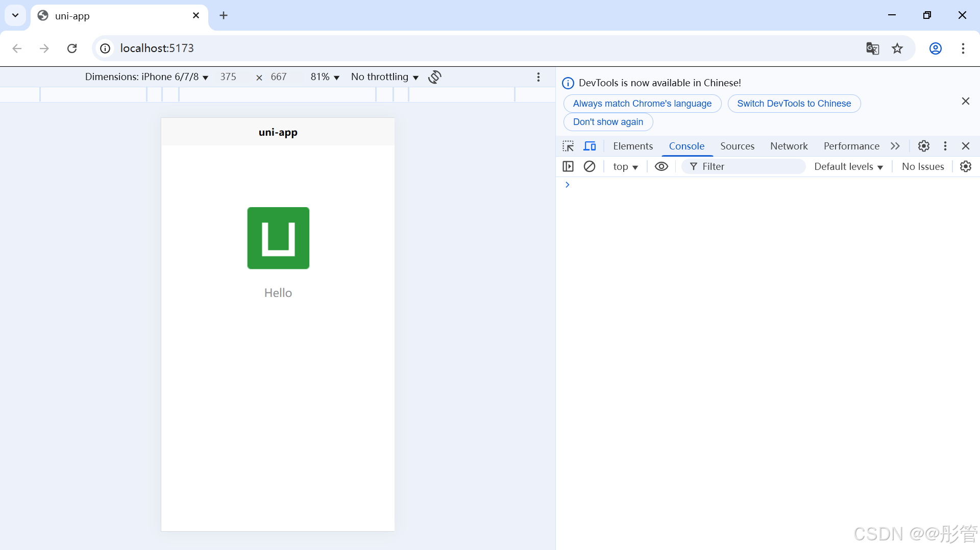Rotate the device viewport orientation

435,77
